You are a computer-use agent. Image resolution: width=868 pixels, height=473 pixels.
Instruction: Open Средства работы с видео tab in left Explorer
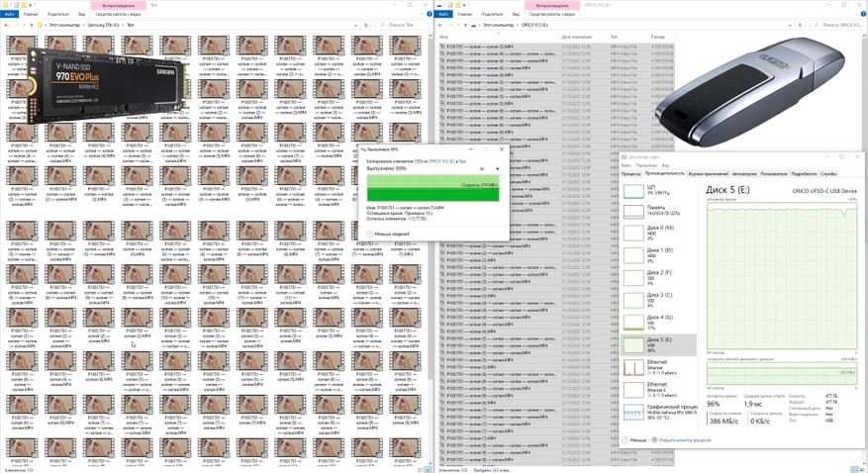tap(118, 14)
